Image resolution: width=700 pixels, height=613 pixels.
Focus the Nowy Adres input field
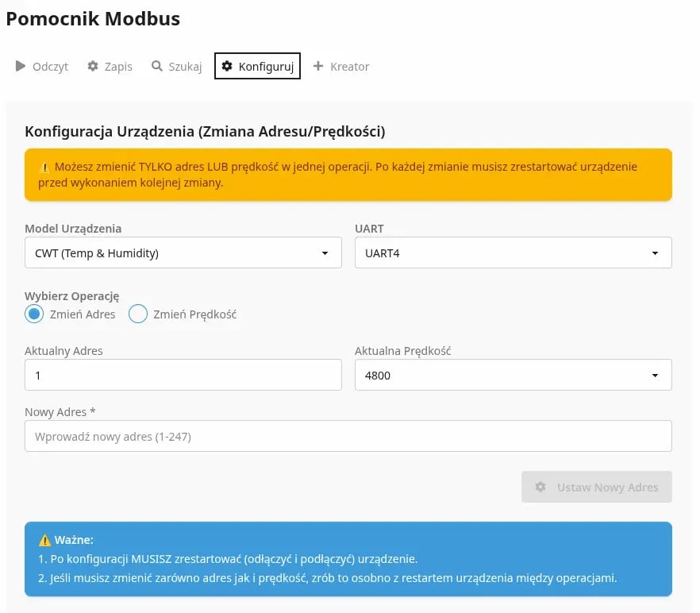coord(348,436)
